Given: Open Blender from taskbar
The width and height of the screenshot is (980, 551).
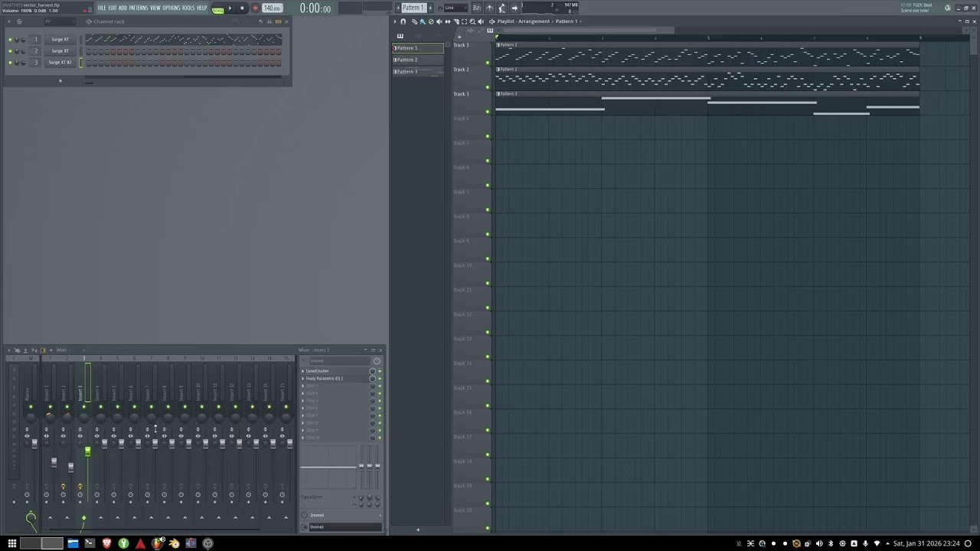Looking at the screenshot, I should (x=175, y=543).
